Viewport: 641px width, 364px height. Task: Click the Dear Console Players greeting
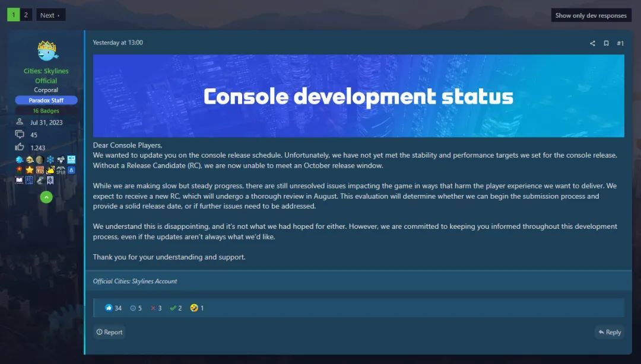tap(128, 145)
